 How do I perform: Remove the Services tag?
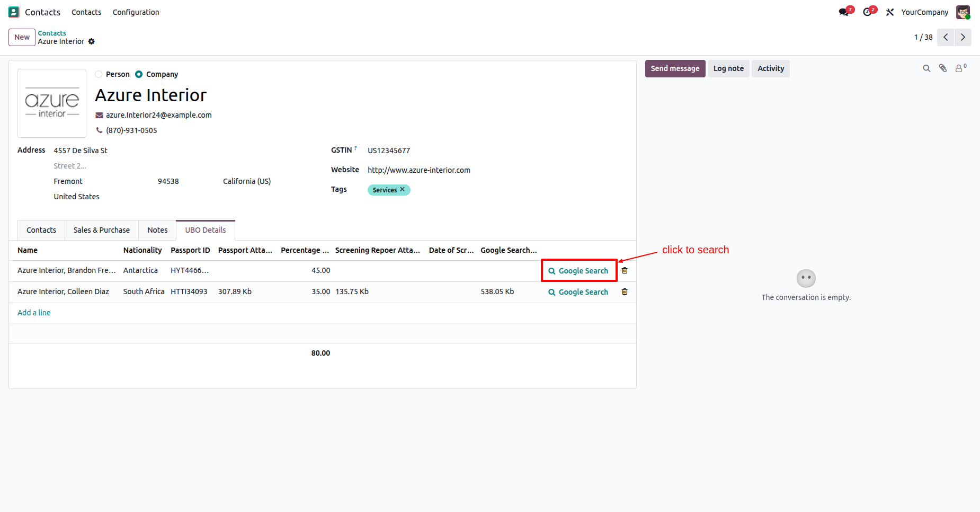pyautogui.click(x=403, y=189)
